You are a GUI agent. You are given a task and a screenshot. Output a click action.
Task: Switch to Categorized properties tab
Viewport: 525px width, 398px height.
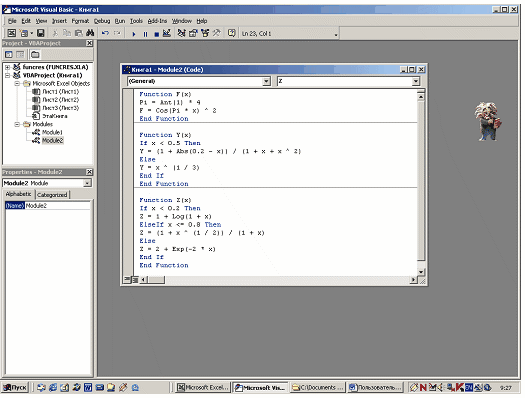[52, 195]
